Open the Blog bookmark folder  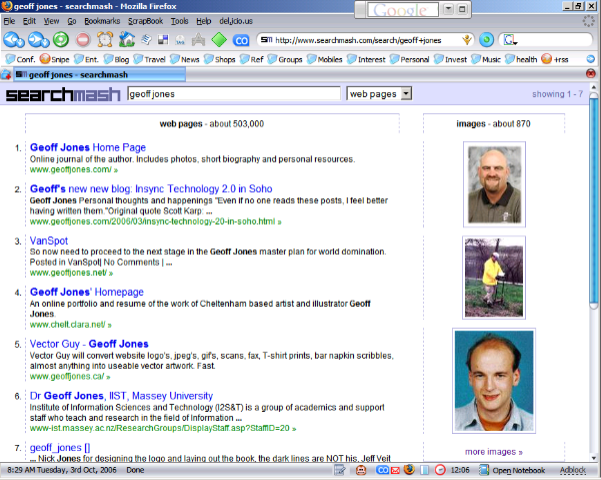coord(117,59)
